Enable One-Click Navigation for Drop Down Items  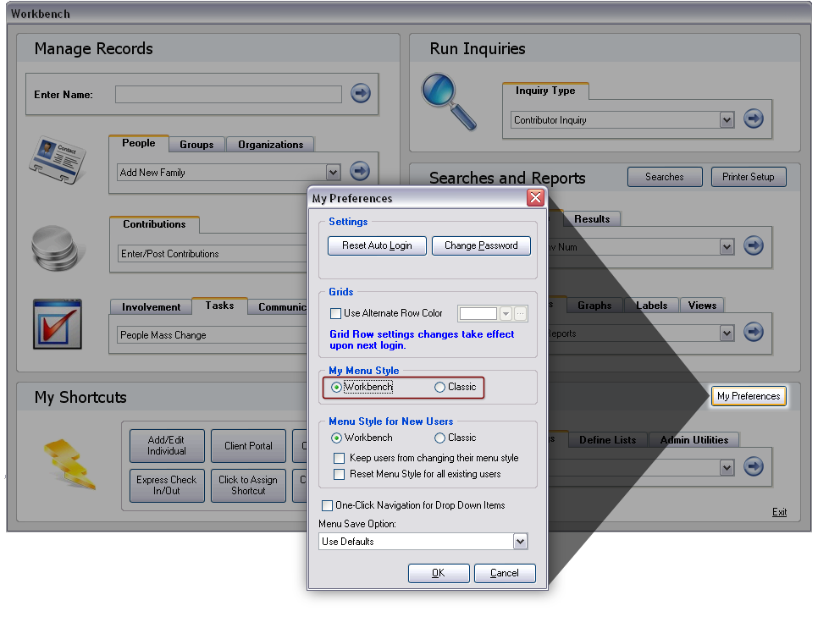pos(327,505)
